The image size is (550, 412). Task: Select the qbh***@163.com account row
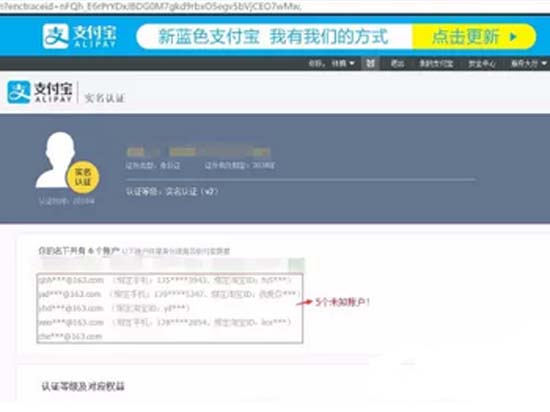point(165,280)
